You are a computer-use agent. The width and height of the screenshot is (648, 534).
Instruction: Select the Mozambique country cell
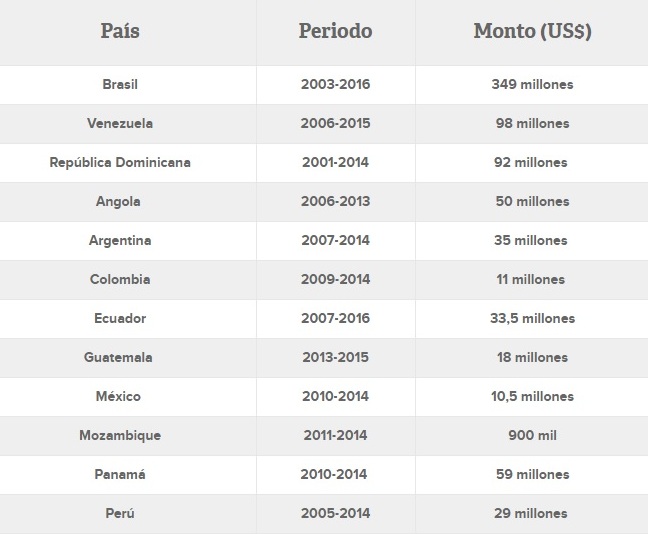(x=120, y=435)
